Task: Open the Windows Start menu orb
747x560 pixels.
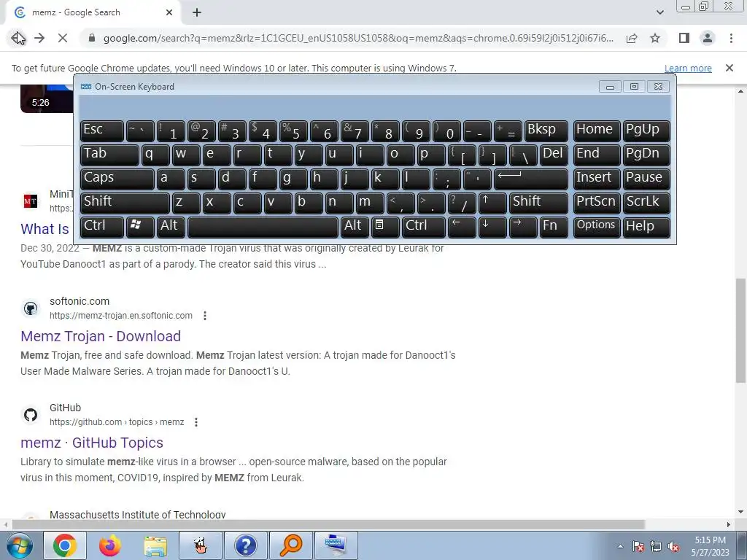Action: pyautogui.click(x=20, y=545)
